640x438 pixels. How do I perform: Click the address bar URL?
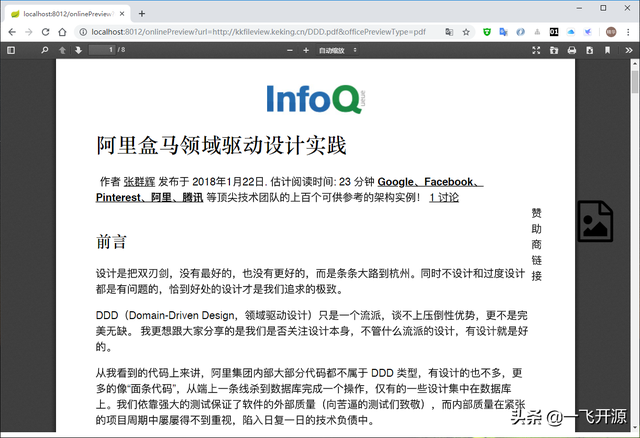[258, 32]
